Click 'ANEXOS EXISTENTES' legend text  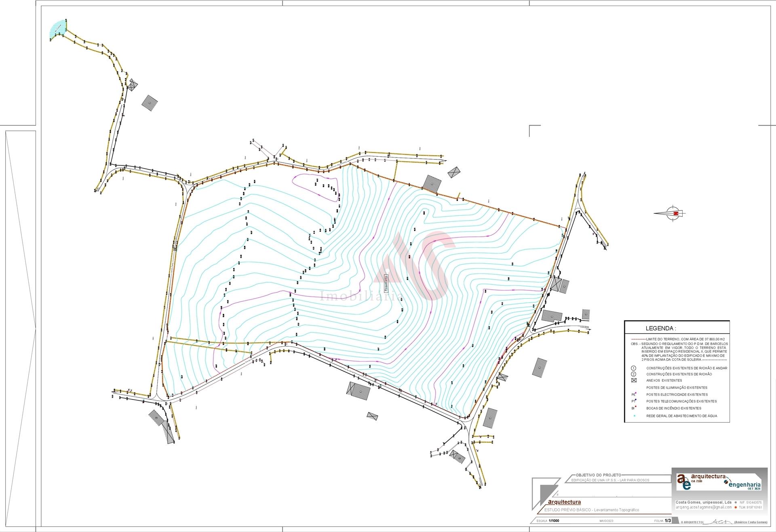click(664, 381)
